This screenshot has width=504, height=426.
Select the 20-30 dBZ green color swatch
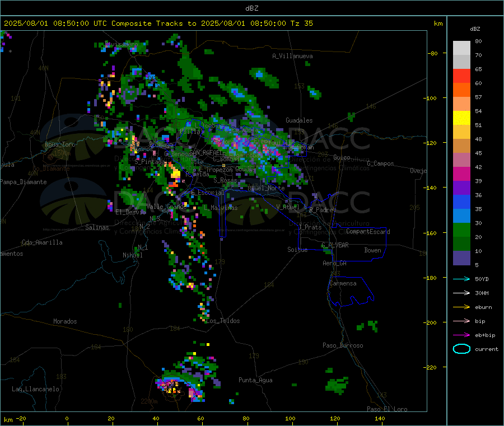click(461, 230)
